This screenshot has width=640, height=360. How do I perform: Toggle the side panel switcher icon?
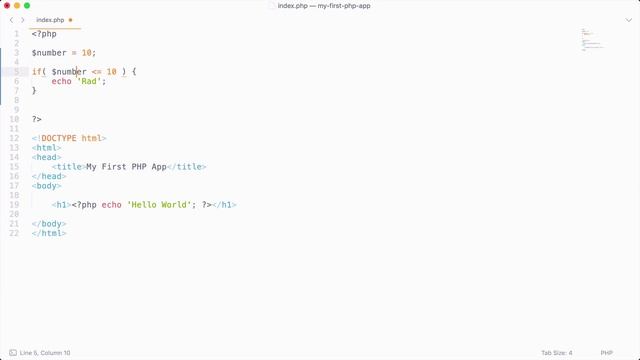tap(13, 353)
